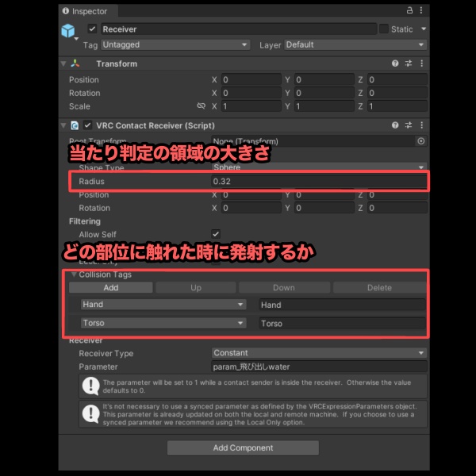Viewport: 476px width, 476px height.
Task: Click the Delete collision tag button
Action: tap(379, 287)
